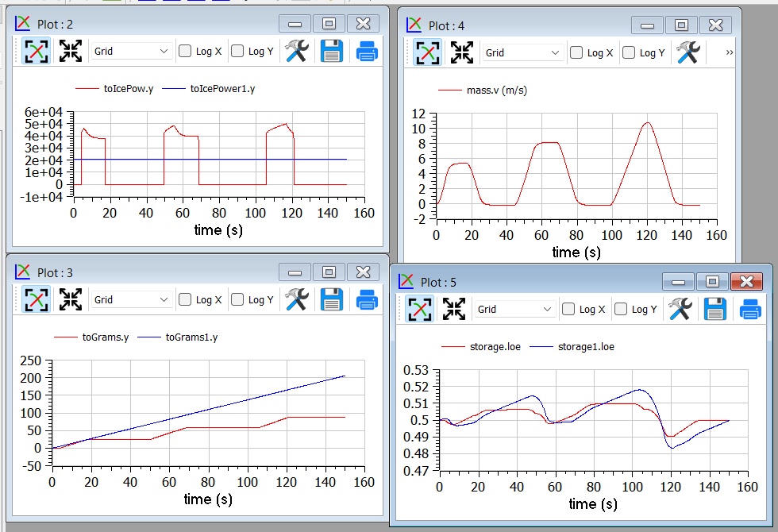This screenshot has width=778, height=532.
Task: Enable Log X in Plot 2
Action: coord(185,52)
